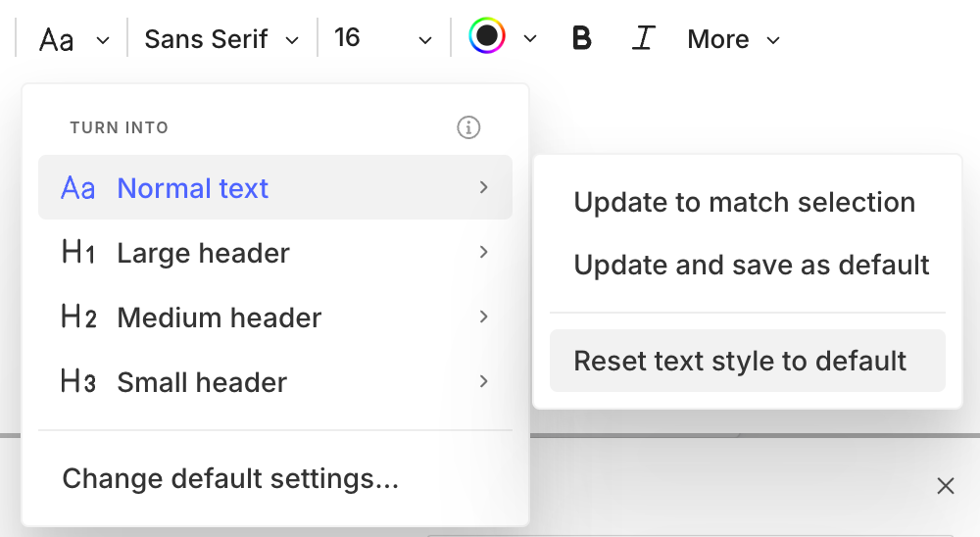This screenshot has height=537, width=980.
Task: Click the H2 icon beside Medium header
Action: tap(78, 317)
